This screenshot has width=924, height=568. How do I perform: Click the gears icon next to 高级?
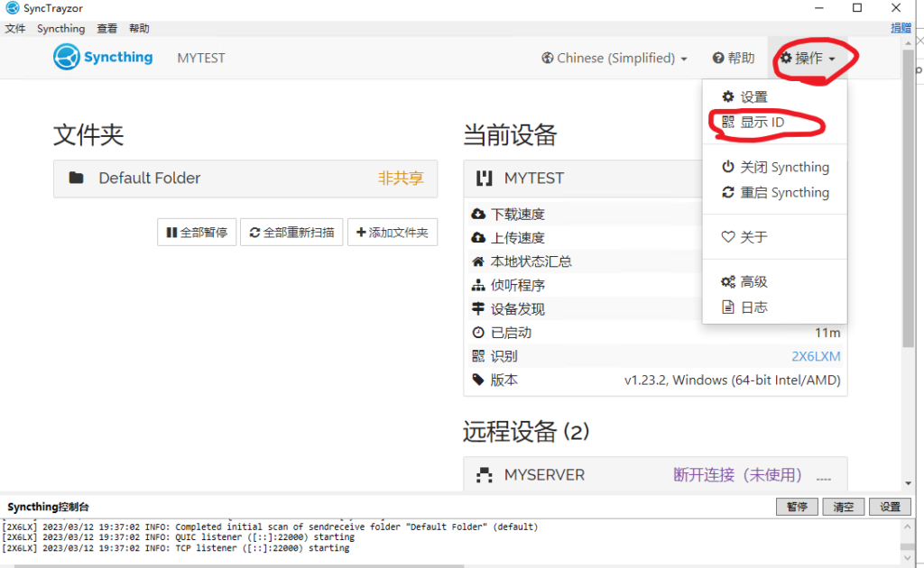[728, 281]
